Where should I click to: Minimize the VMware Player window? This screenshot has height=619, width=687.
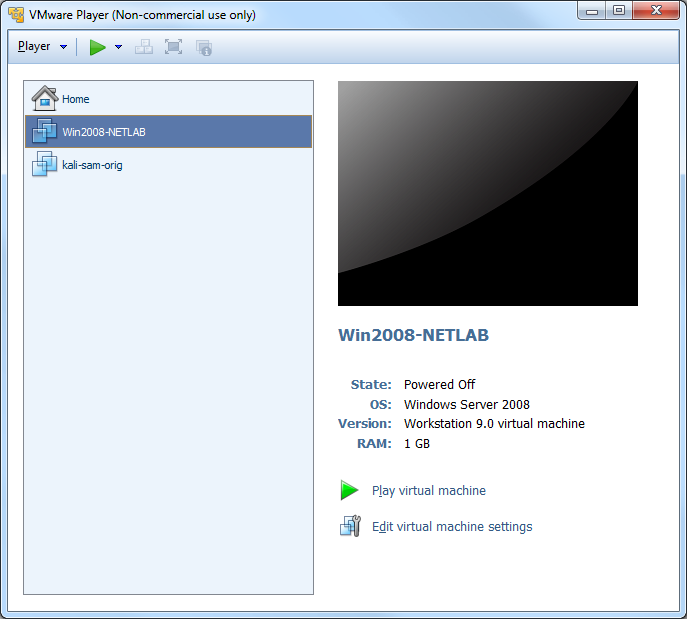tap(592, 11)
